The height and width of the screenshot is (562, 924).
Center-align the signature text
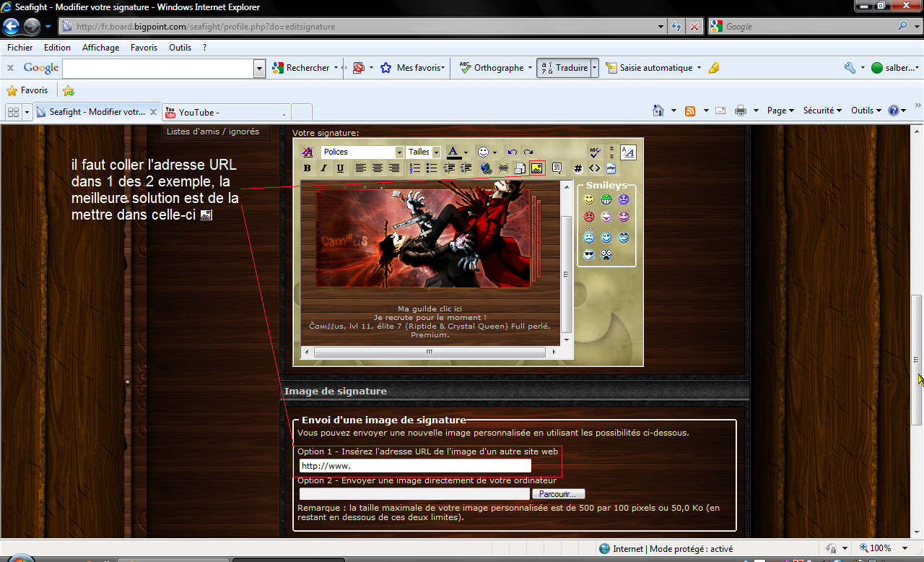[377, 168]
